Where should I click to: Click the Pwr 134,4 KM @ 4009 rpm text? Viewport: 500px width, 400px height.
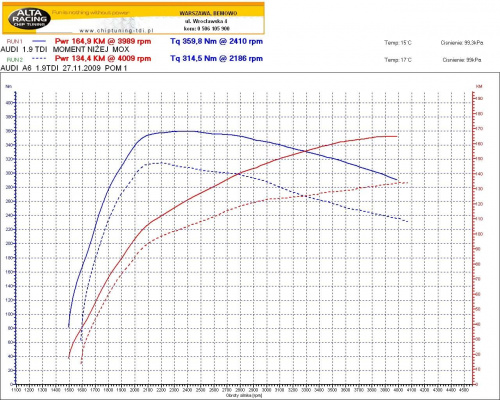pos(103,59)
